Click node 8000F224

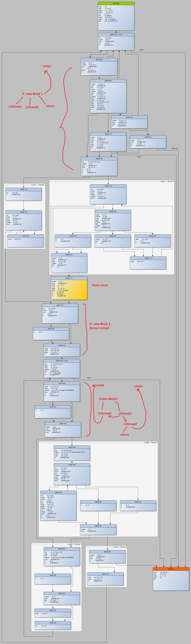24,220
